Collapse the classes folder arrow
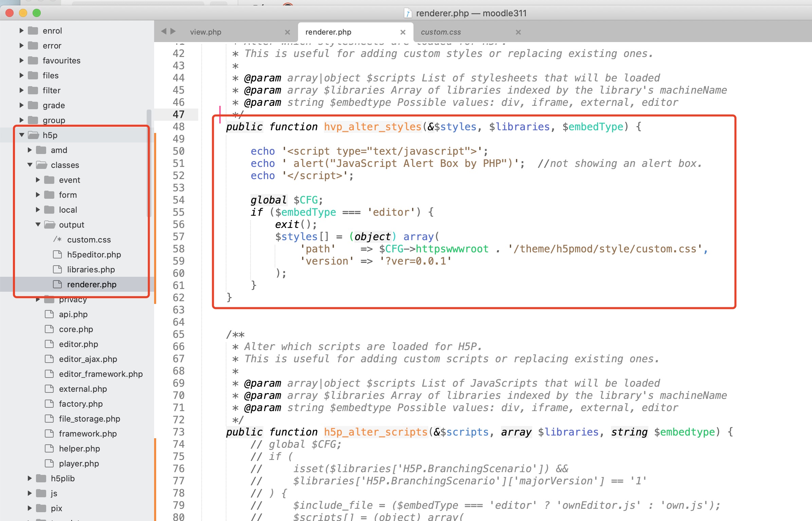 tap(30, 165)
